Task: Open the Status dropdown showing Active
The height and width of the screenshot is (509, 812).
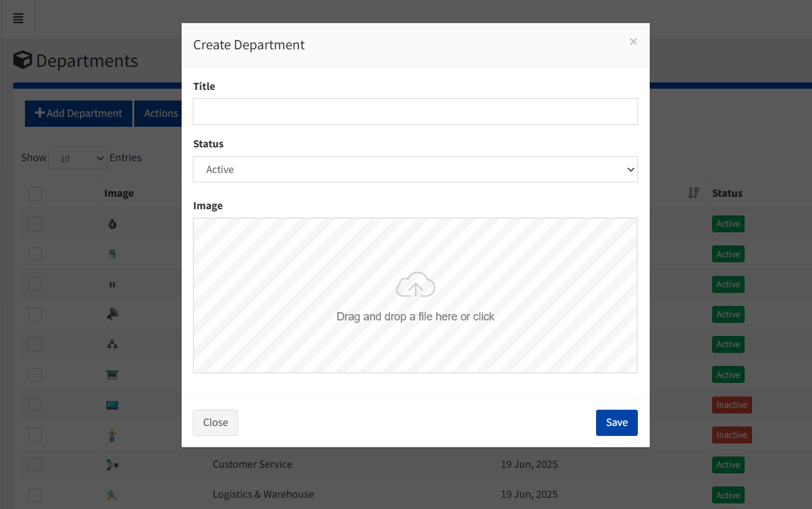Action: click(415, 169)
